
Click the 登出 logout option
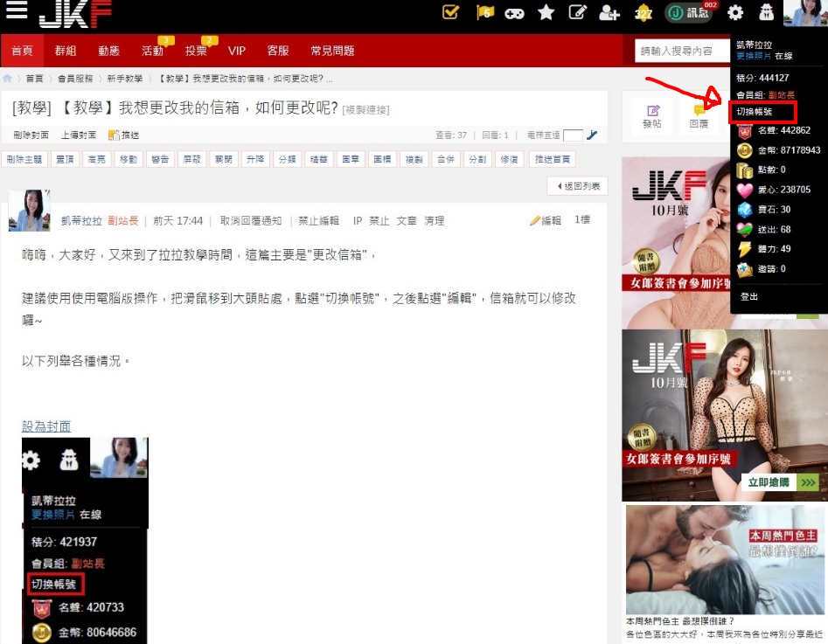pos(749,297)
